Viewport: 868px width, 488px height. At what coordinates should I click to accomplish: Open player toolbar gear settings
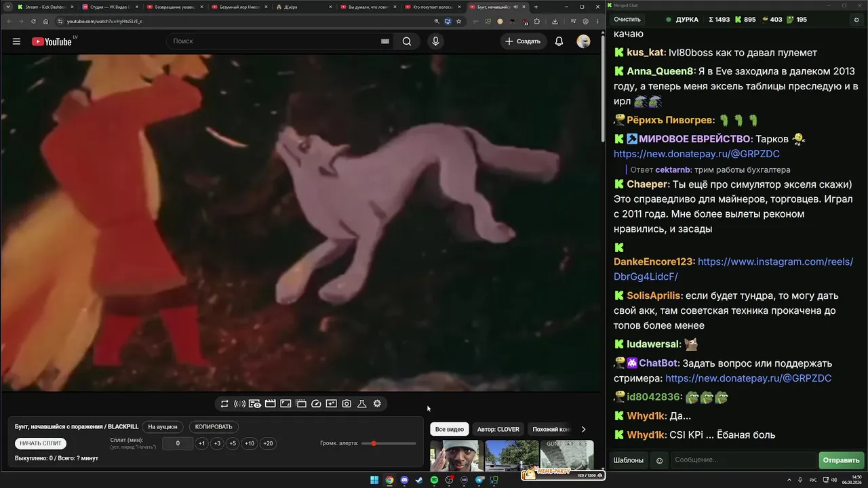377,404
